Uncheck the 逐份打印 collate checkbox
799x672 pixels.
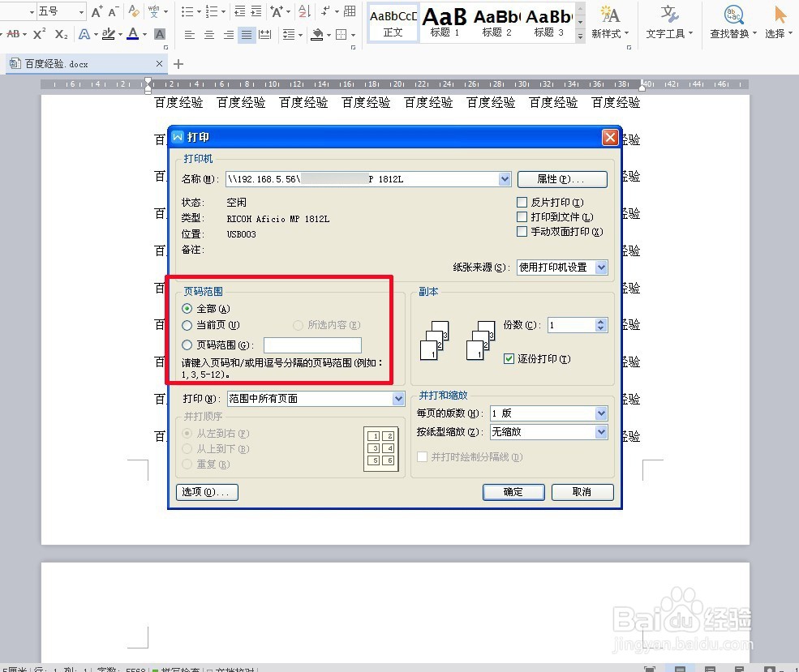509,359
